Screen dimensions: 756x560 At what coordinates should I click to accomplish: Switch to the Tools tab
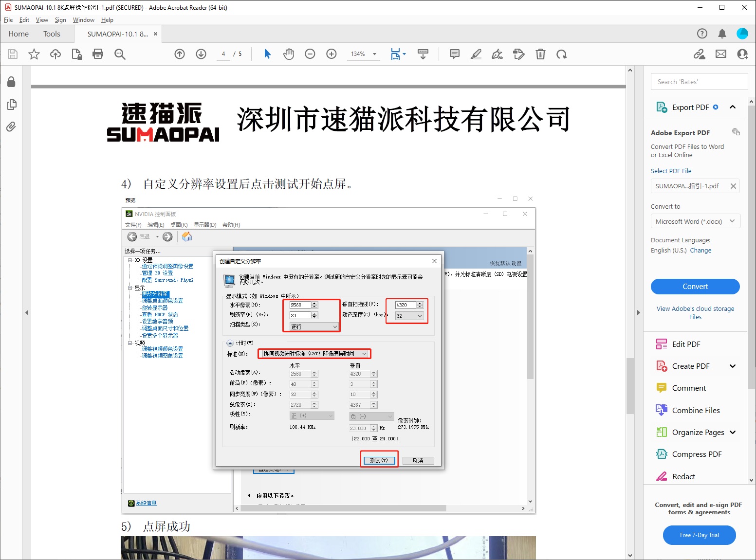click(52, 34)
